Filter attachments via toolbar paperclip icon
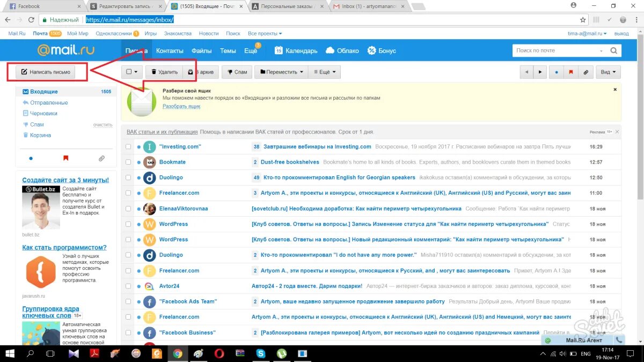The height and width of the screenshot is (362, 644). point(586,72)
